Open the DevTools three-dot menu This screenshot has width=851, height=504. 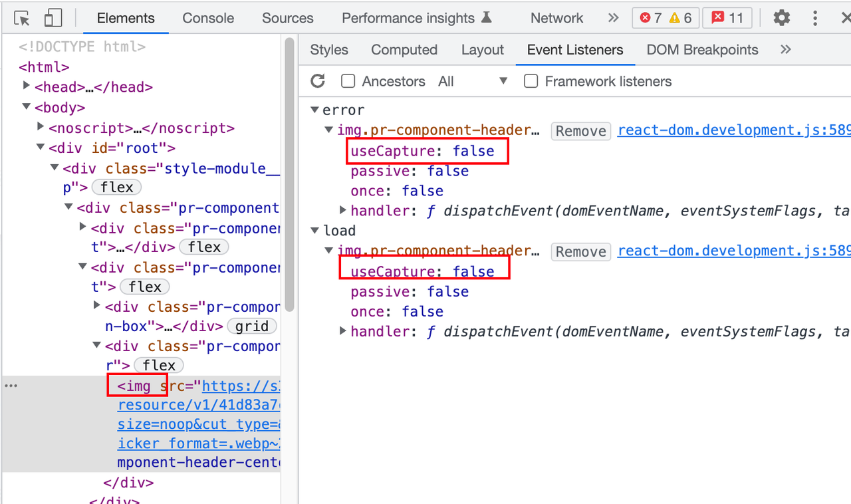click(815, 18)
